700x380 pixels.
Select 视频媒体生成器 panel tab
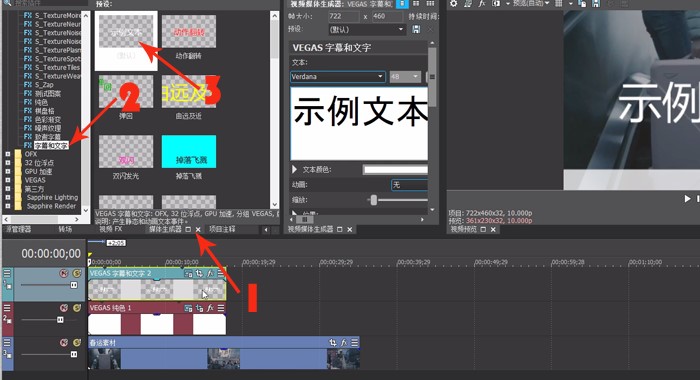coord(310,229)
